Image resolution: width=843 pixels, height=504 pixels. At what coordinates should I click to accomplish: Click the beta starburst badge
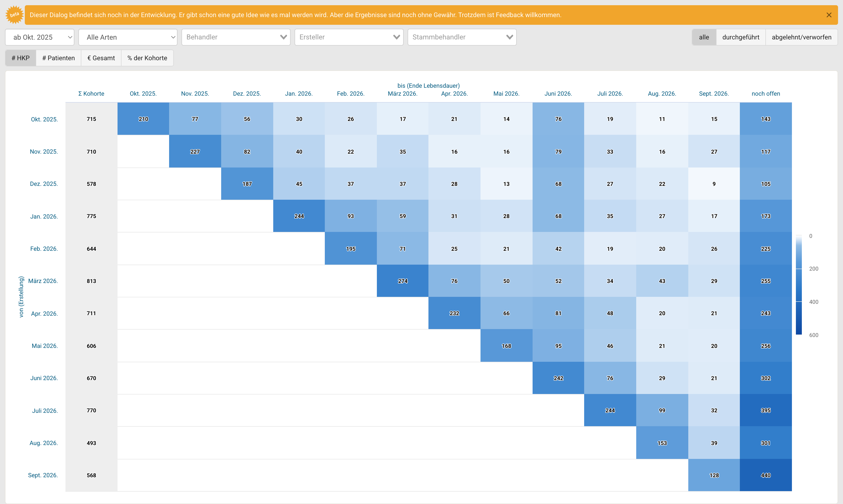click(14, 15)
